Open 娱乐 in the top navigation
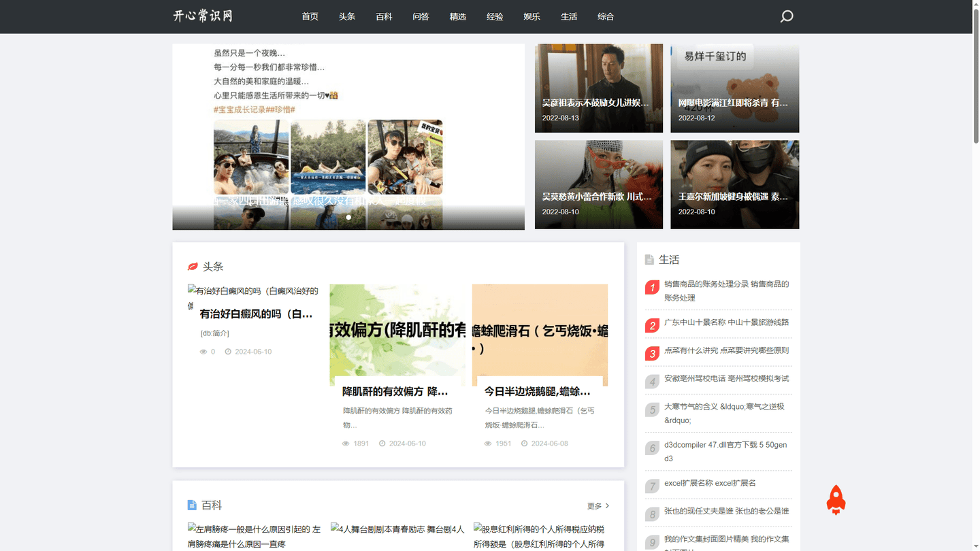Screen dimensions: 980x551 pyautogui.click(x=532, y=16)
